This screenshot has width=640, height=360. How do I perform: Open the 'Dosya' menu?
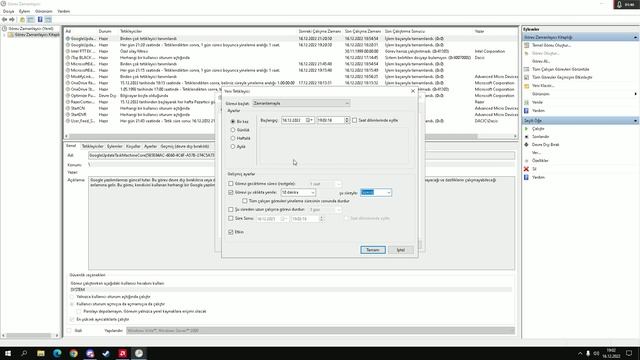[x=8, y=11]
